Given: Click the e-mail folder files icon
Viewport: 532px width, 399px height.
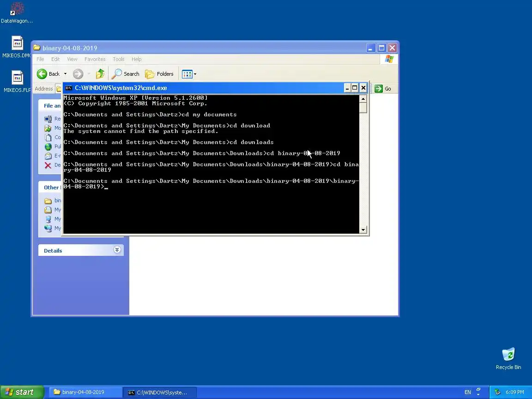Looking at the screenshot, I should tap(48, 156).
